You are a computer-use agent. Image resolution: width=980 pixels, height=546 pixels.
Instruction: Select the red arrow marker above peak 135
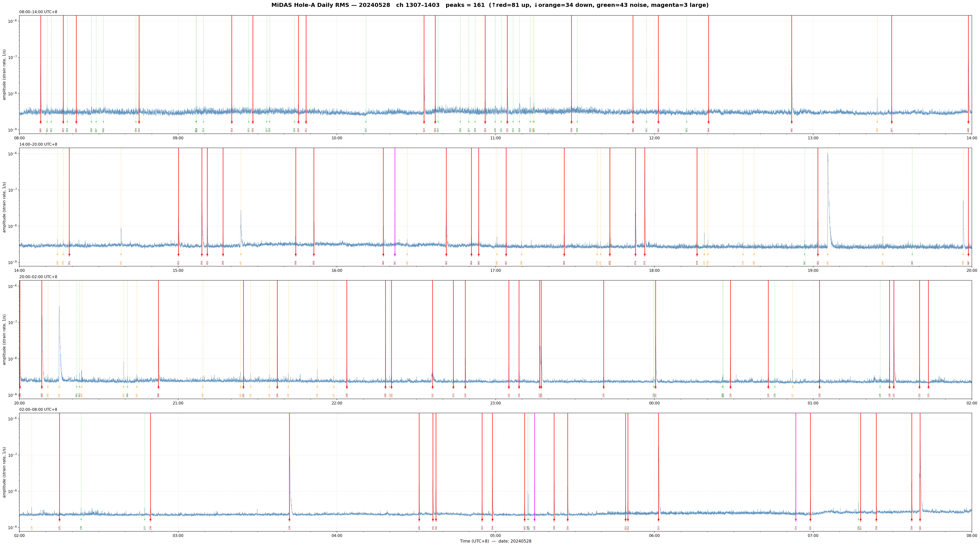(59, 519)
